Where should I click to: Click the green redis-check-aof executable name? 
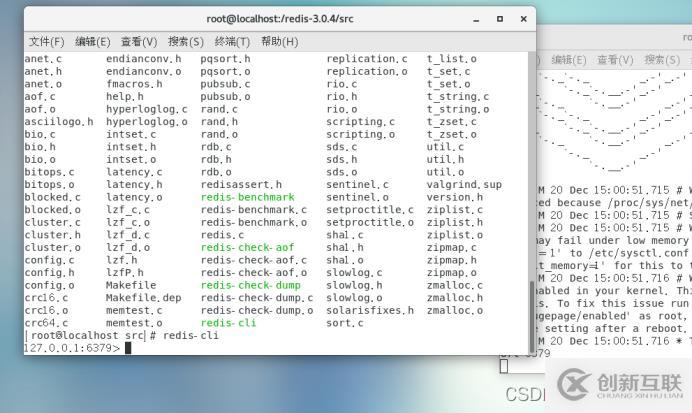tap(248, 248)
